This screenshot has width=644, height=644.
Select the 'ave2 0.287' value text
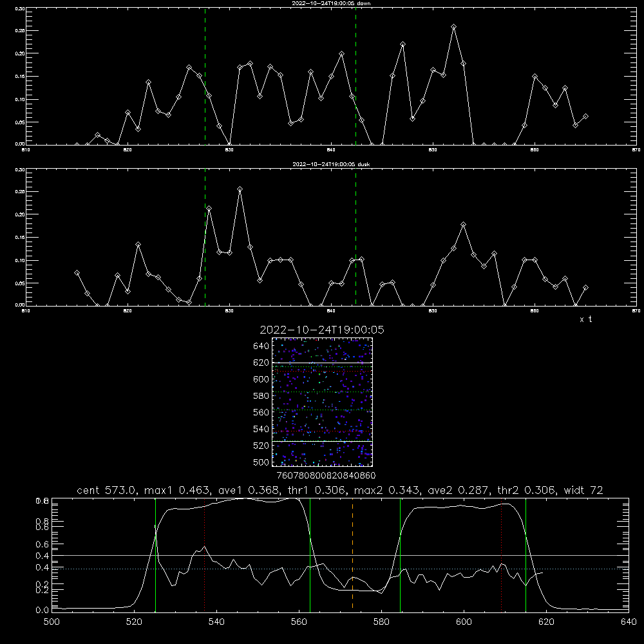pyautogui.click(x=459, y=490)
